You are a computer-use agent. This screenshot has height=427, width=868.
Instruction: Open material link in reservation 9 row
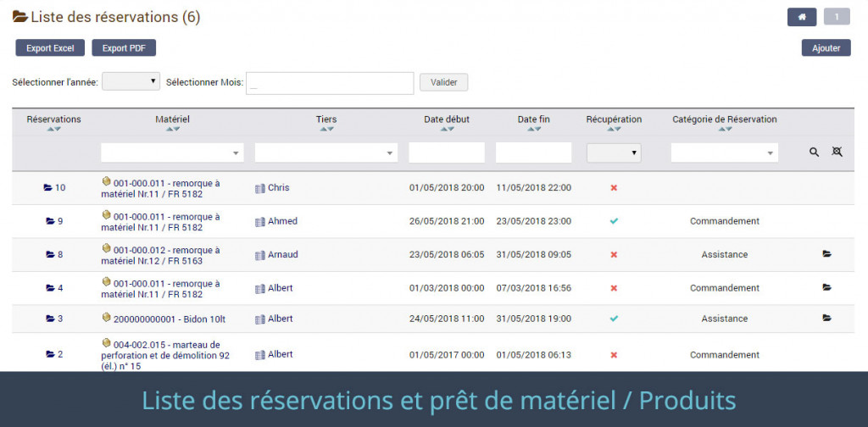tap(160, 222)
